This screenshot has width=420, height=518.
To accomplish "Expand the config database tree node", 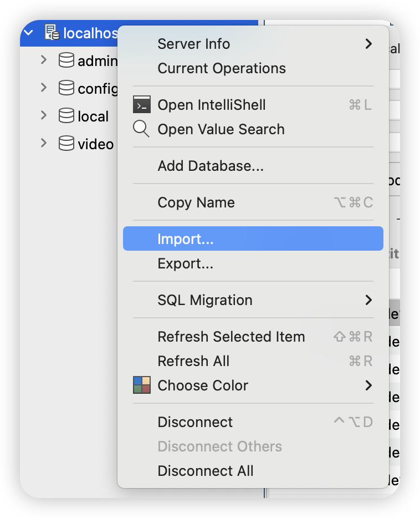I will (x=44, y=88).
